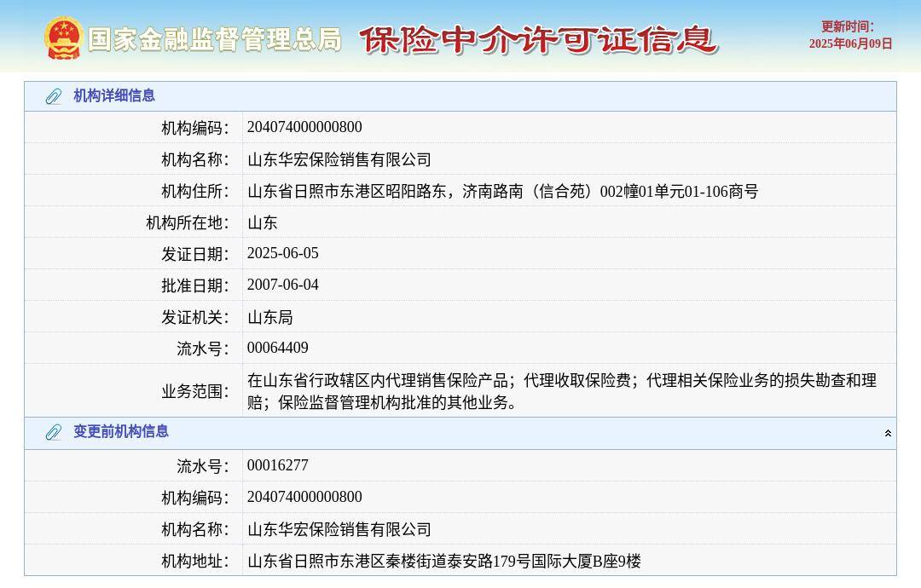Select 机构所在地 value 山东

[262, 222]
